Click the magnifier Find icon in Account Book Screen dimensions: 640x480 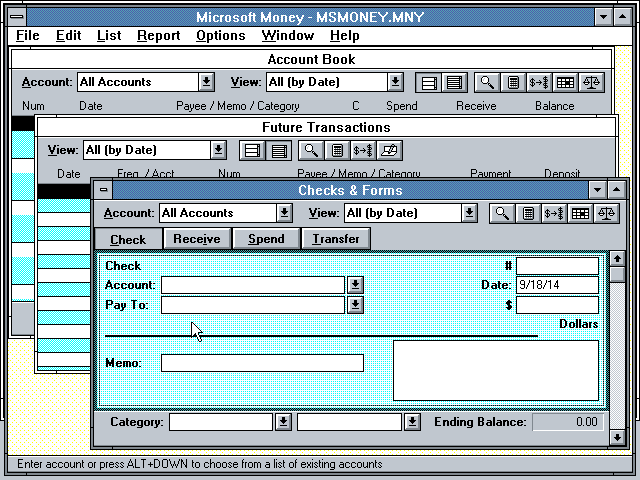pyautogui.click(x=486, y=83)
